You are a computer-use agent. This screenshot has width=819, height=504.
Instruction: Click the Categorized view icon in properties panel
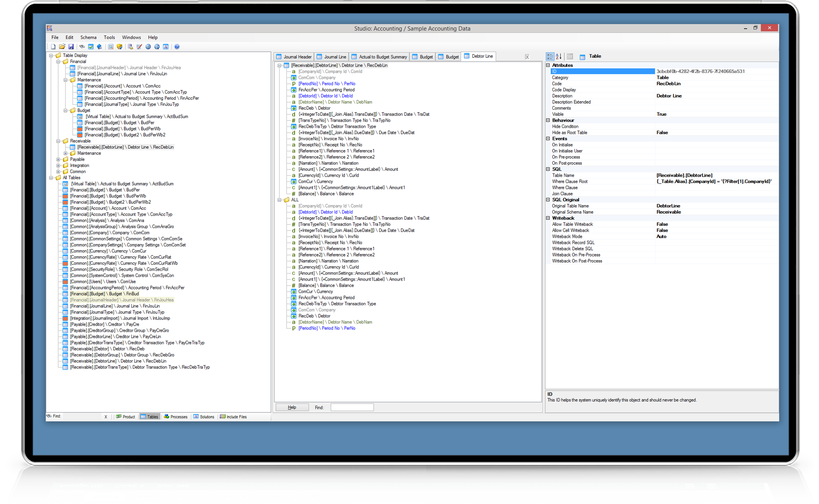click(550, 56)
